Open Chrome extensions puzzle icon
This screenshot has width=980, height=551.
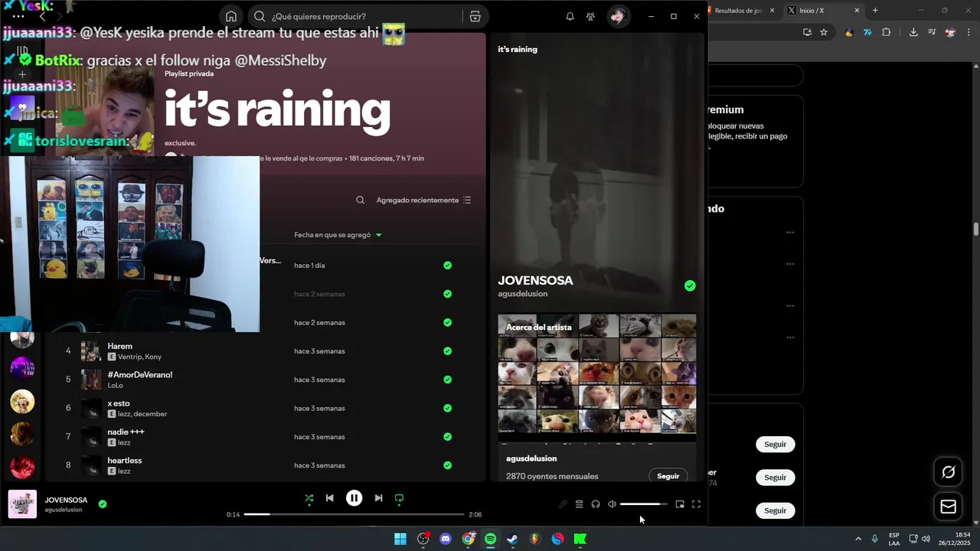coord(886,32)
